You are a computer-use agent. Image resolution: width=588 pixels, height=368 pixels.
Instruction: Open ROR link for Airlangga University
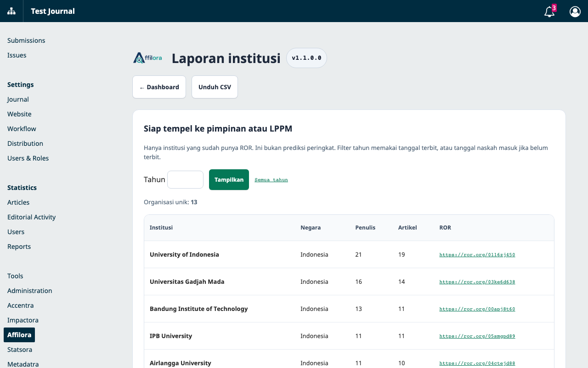(477, 363)
